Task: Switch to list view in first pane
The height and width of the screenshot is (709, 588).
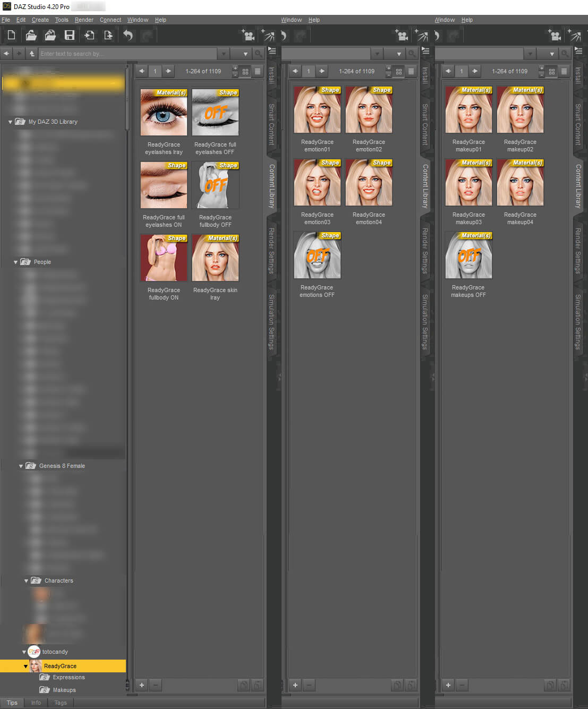Action: coord(258,71)
